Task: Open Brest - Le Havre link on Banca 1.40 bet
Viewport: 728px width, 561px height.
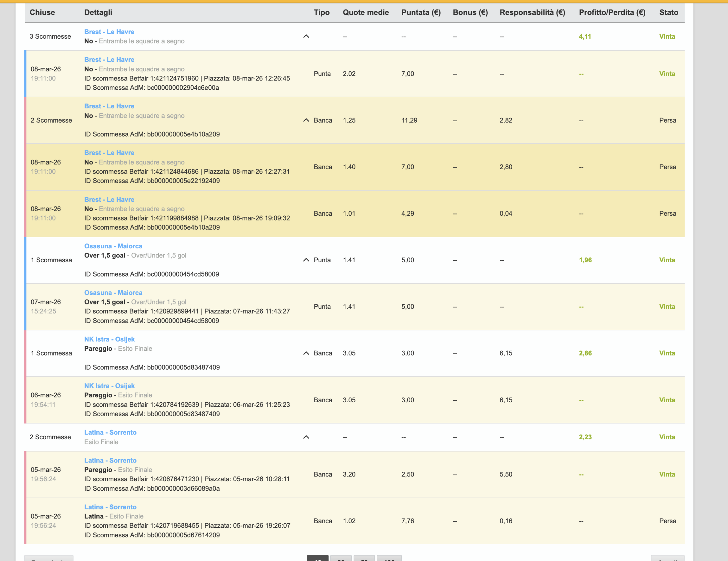Action: pos(109,152)
